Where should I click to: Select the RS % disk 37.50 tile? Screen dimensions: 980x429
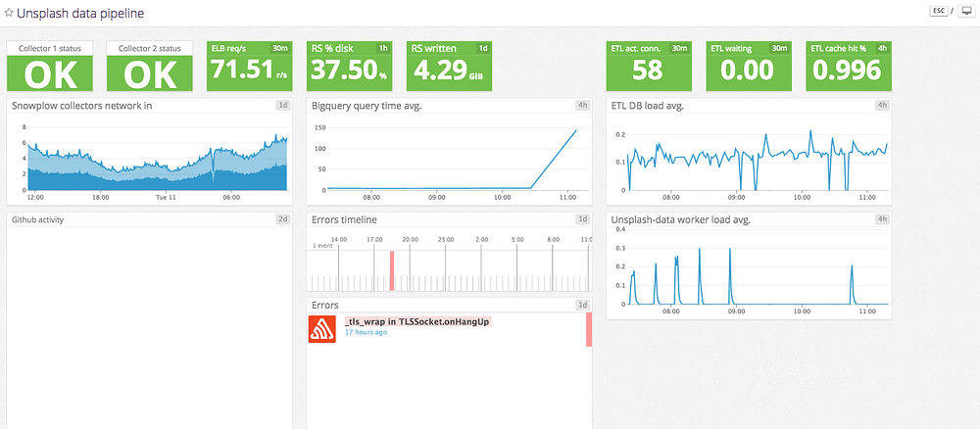350,67
